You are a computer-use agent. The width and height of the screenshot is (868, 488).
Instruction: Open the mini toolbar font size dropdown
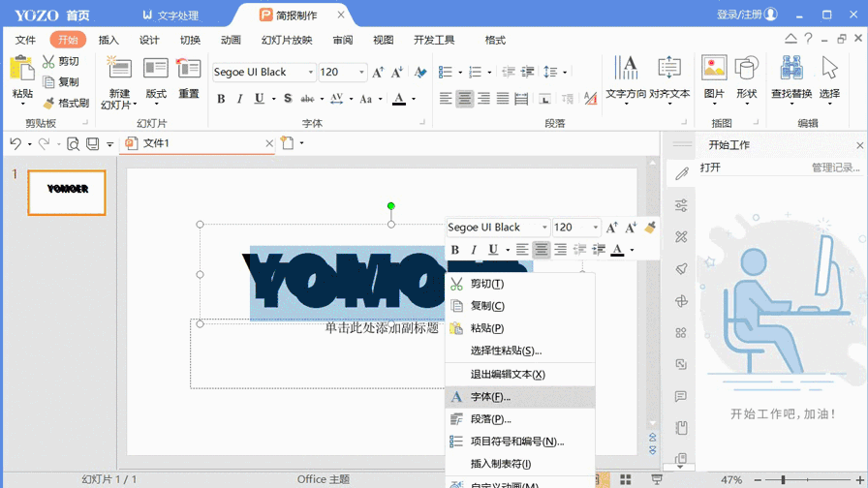pos(596,228)
